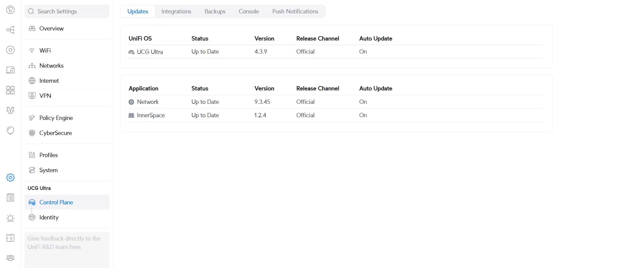Open the Topology view icon
This screenshot has height=268, width=644.
click(x=10, y=30)
